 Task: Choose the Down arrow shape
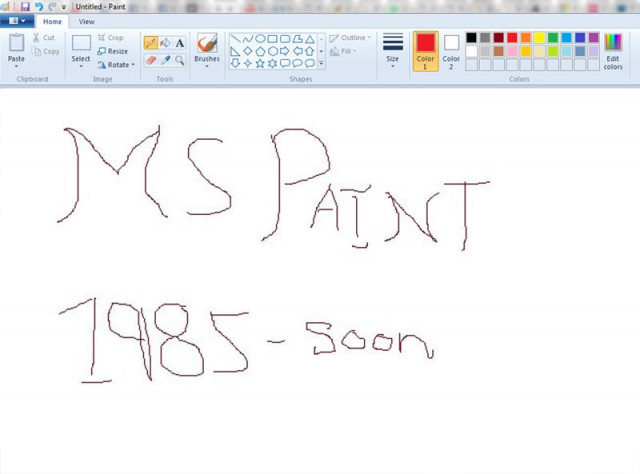click(x=236, y=63)
